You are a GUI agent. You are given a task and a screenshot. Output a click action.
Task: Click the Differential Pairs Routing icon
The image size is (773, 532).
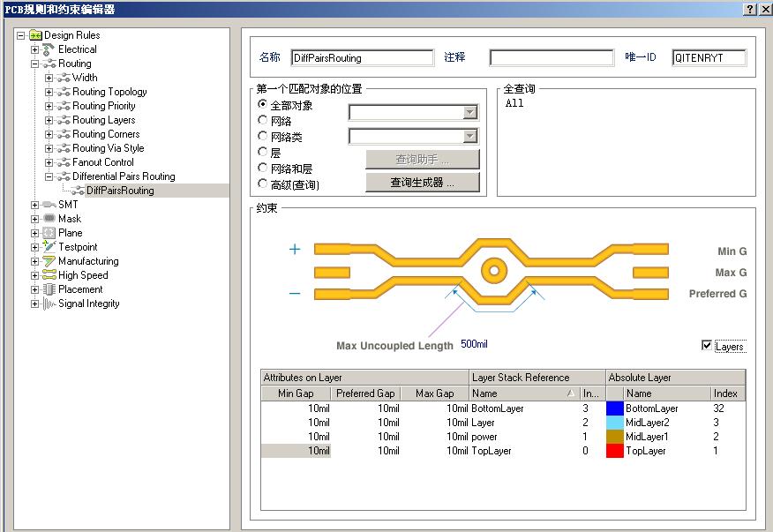coord(64,176)
